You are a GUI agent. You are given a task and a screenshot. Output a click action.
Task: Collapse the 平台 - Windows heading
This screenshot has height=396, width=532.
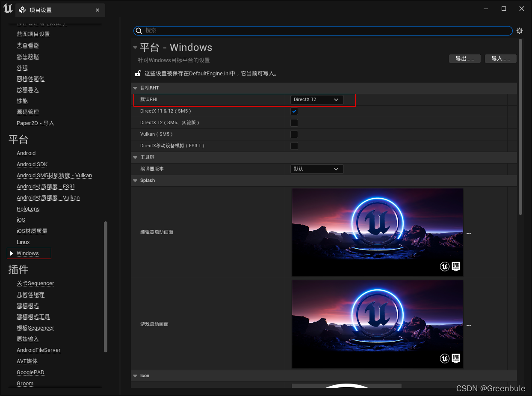pyautogui.click(x=135, y=48)
